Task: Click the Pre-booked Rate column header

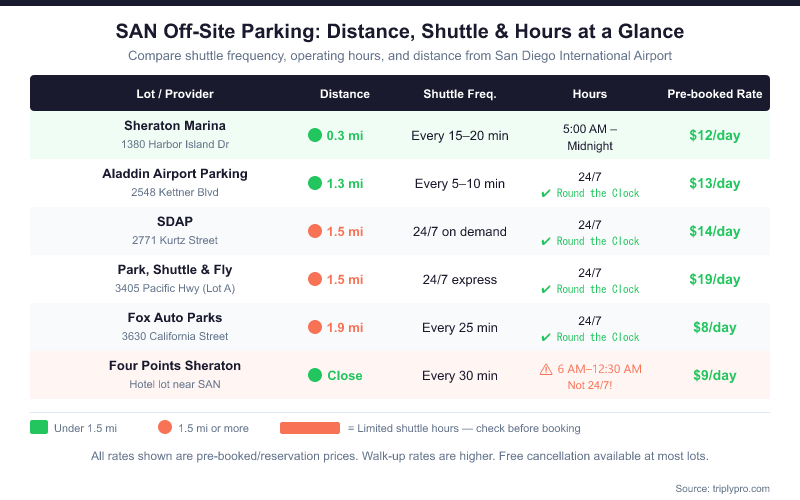Action: (715, 94)
